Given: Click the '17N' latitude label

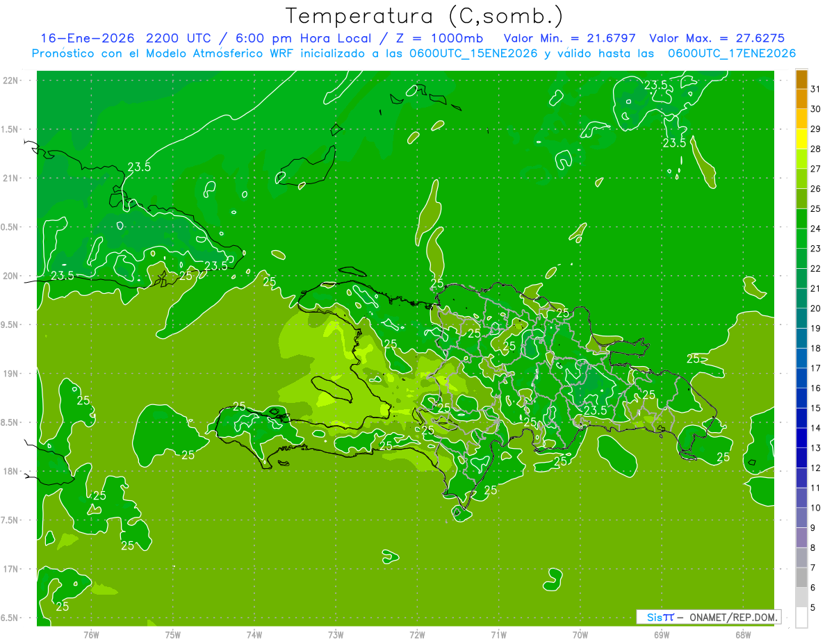Looking at the screenshot, I should coord(10,569).
